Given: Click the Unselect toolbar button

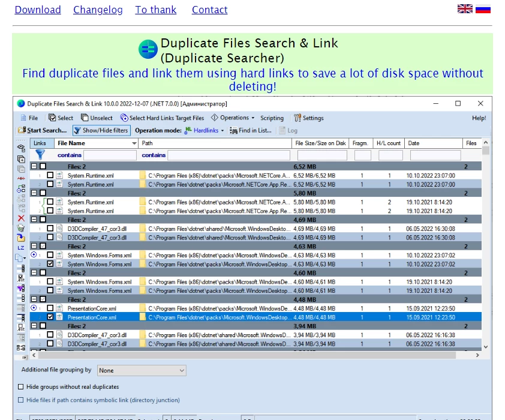Looking at the screenshot, I should 97,118.
